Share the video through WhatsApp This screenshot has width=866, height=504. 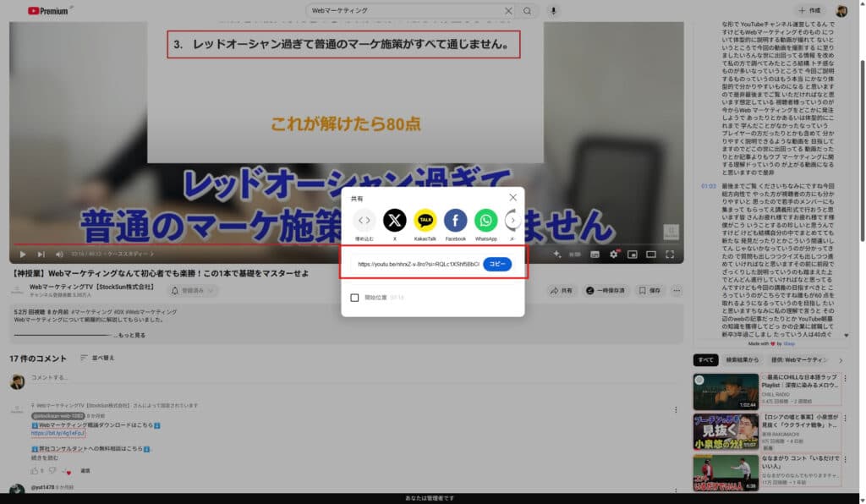pyautogui.click(x=485, y=220)
